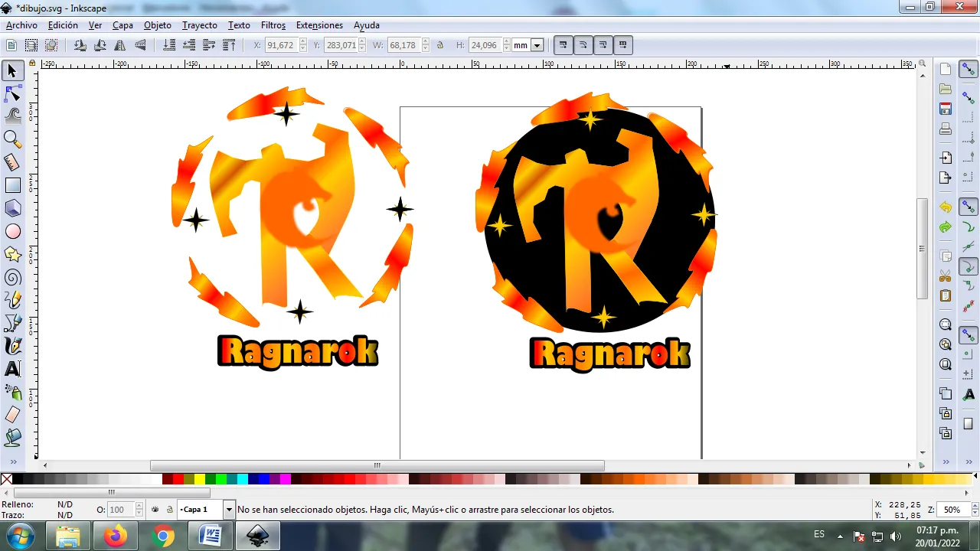Image resolution: width=980 pixels, height=551 pixels.
Task: Pick the yellow palette swatch
Action: [x=199, y=480]
